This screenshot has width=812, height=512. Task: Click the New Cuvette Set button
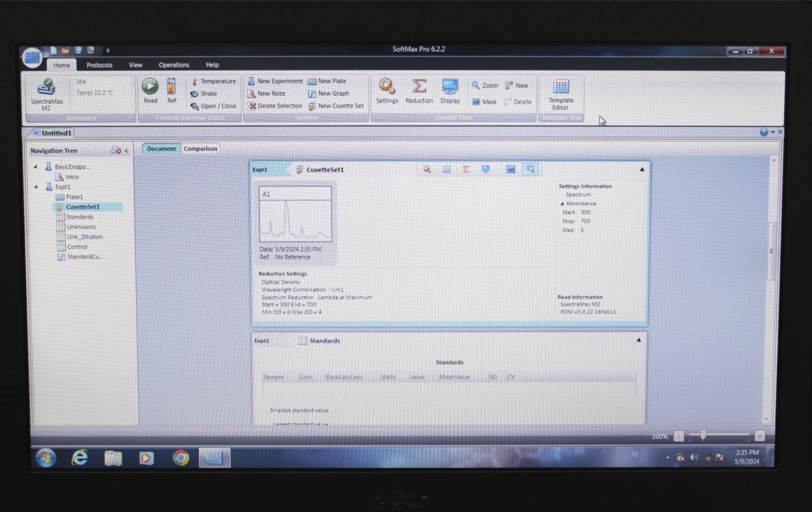tap(336, 106)
